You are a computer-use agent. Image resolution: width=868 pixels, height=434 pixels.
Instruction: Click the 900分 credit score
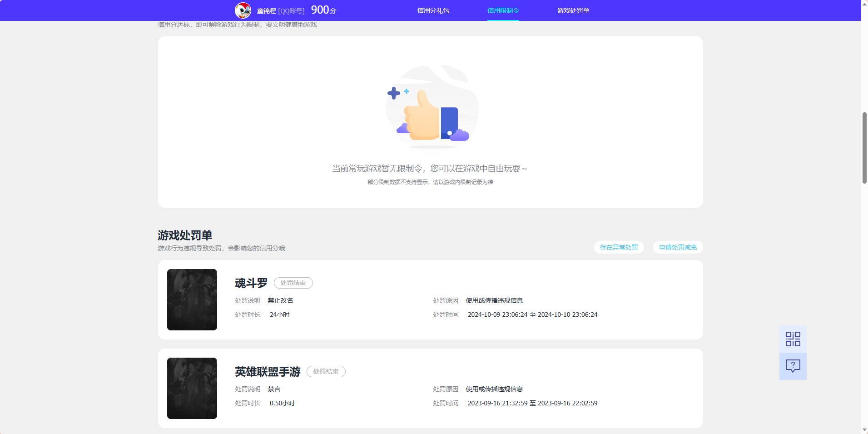(323, 10)
